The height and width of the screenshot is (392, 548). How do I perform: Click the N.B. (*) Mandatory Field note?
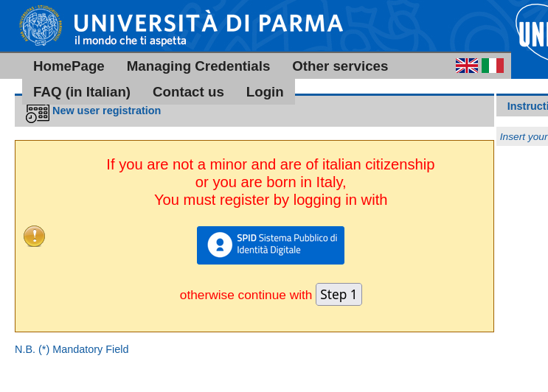[72, 349]
